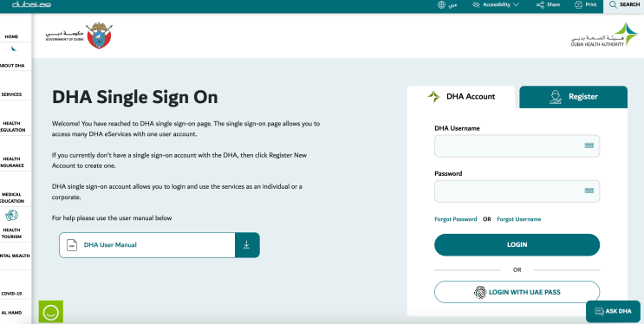Focus the Password input field
The width and height of the screenshot is (644, 324).
click(517, 191)
